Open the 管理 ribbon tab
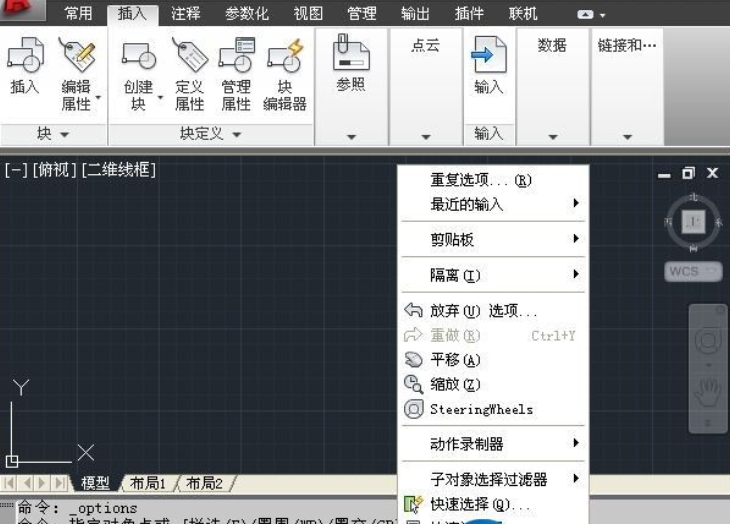This screenshot has width=730, height=524. pos(362,13)
